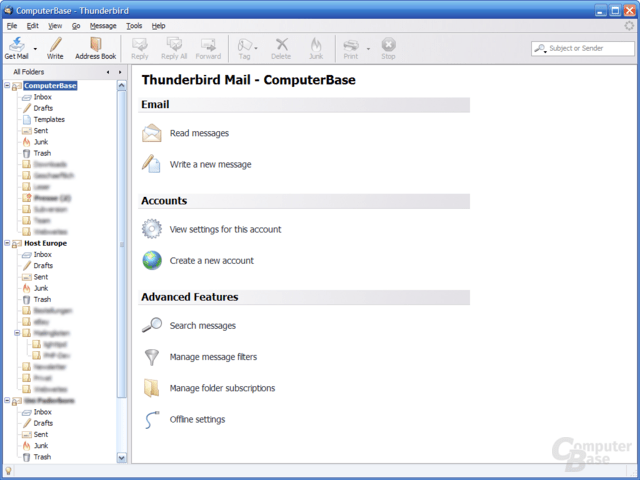This screenshot has height=480, width=640.
Task: Click Write a new message link
Action: [210, 164]
